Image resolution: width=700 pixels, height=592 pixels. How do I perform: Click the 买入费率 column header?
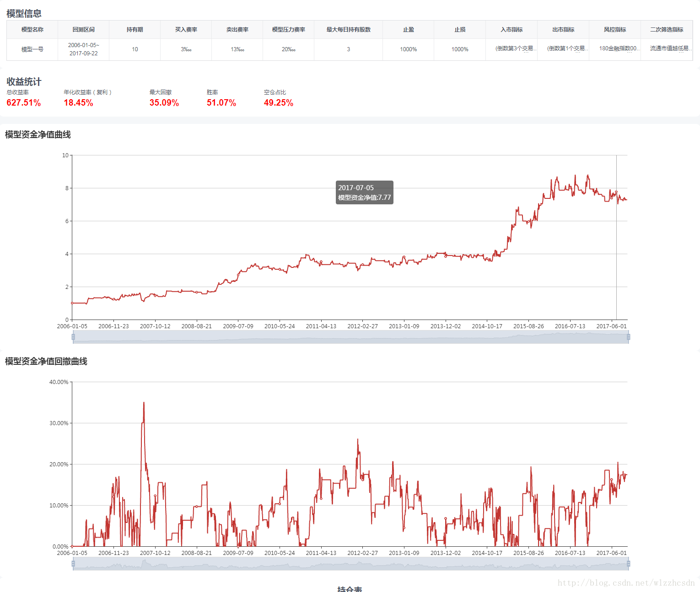186,30
